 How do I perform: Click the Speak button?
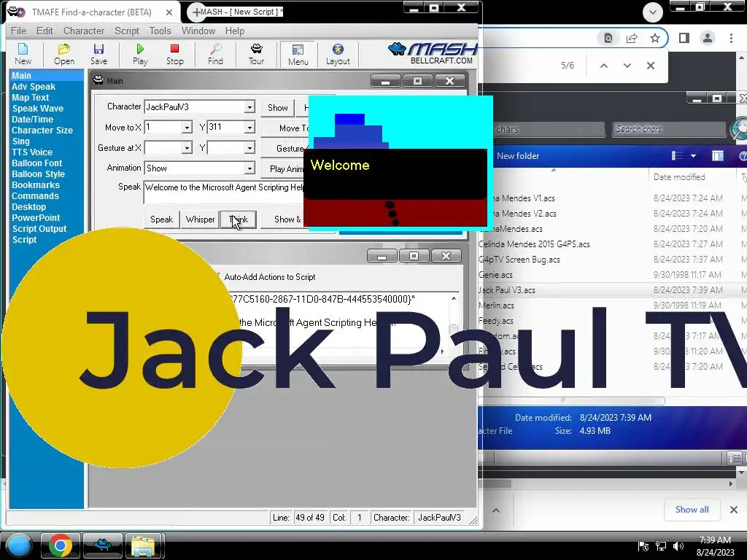tap(161, 219)
